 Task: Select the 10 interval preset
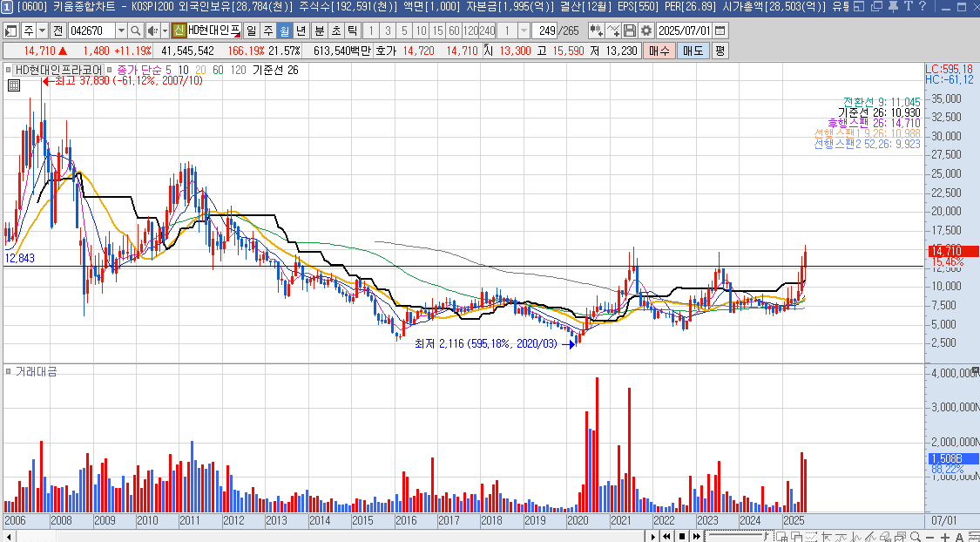pyautogui.click(x=422, y=30)
